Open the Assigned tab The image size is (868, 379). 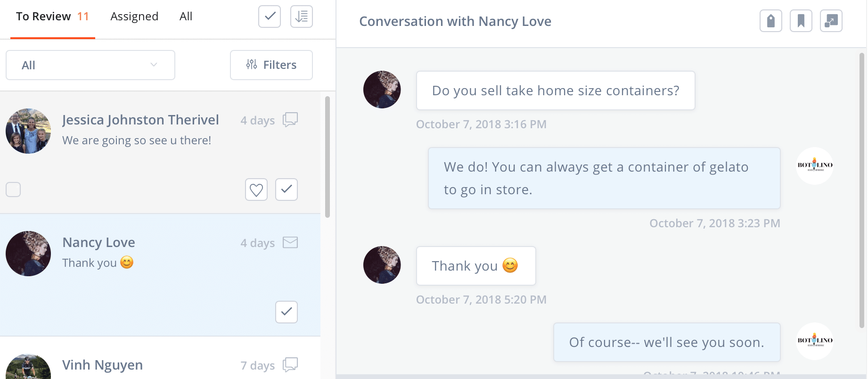coord(134,17)
